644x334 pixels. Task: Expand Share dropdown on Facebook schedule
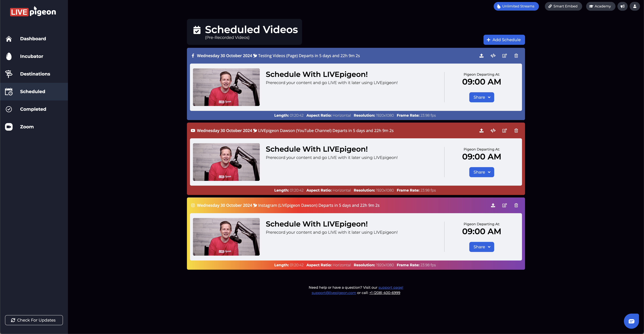[x=481, y=97]
